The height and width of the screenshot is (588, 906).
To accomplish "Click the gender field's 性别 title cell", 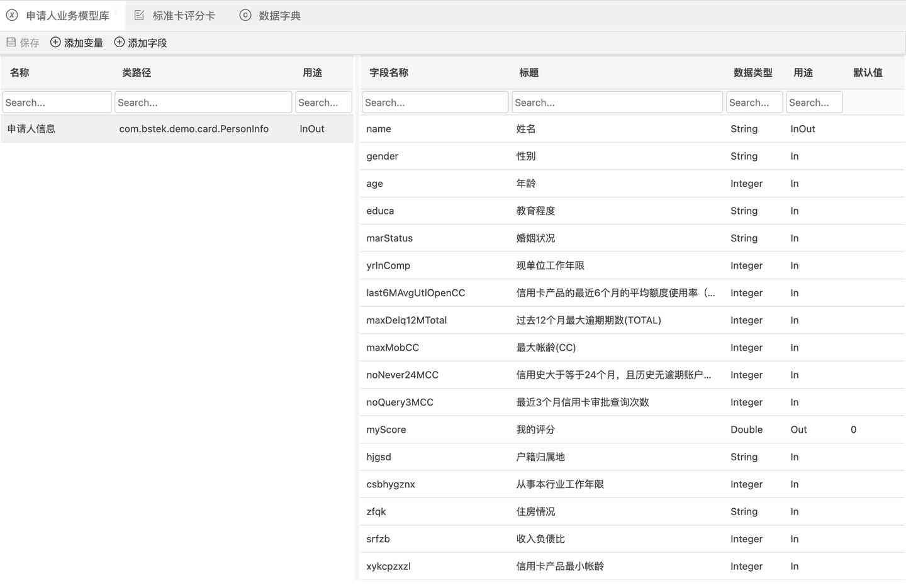I will click(x=526, y=156).
